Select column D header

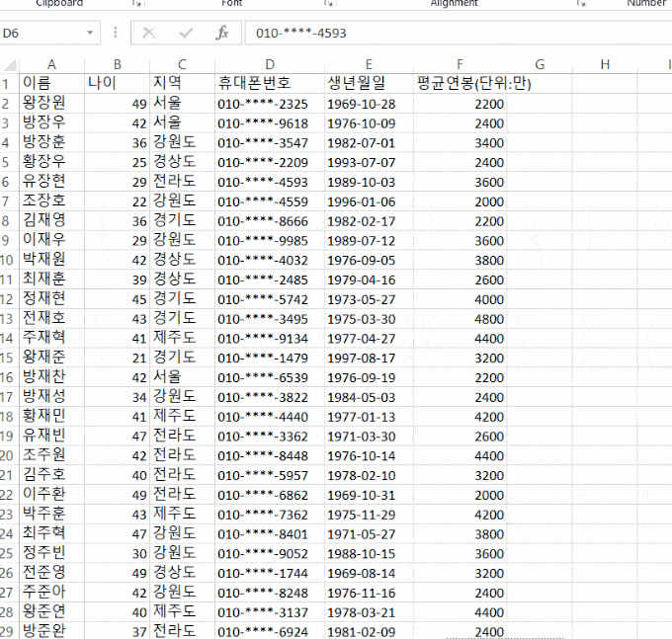point(270,64)
